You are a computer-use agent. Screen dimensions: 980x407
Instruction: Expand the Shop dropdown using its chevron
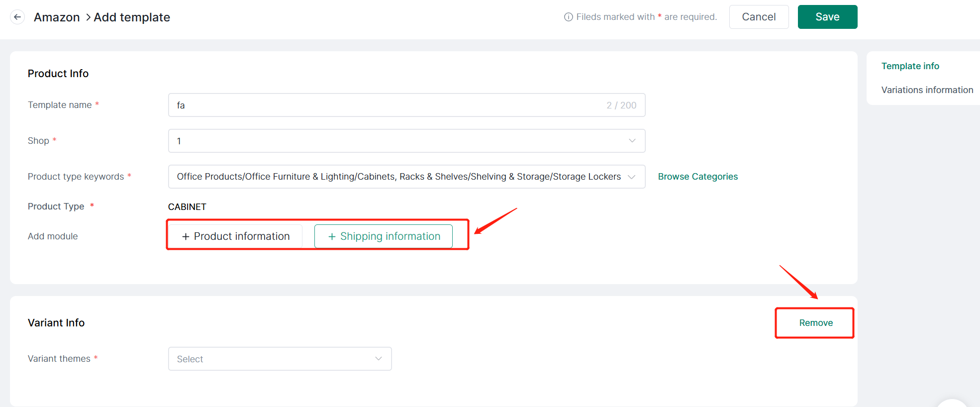(632, 141)
